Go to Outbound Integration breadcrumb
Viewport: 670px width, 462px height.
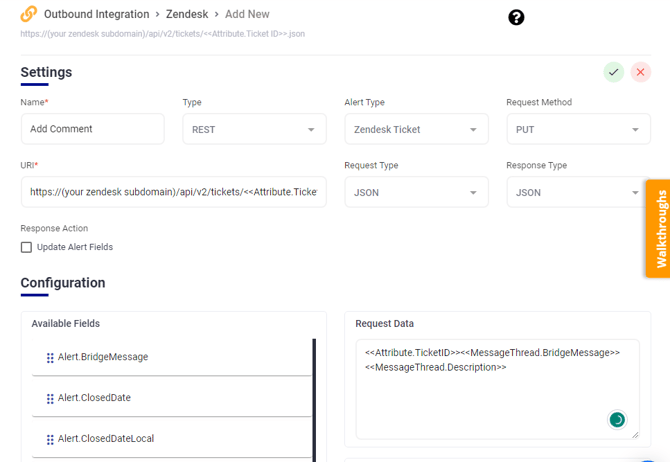pyautogui.click(x=97, y=15)
